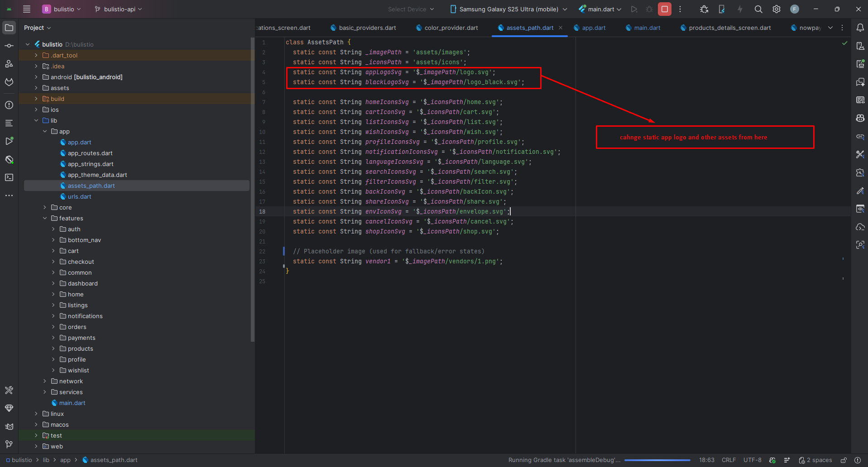Viewport: 868px width, 467px height.
Task: Open the Build hammer tool window
Action: pyautogui.click(x=9, y=390)
